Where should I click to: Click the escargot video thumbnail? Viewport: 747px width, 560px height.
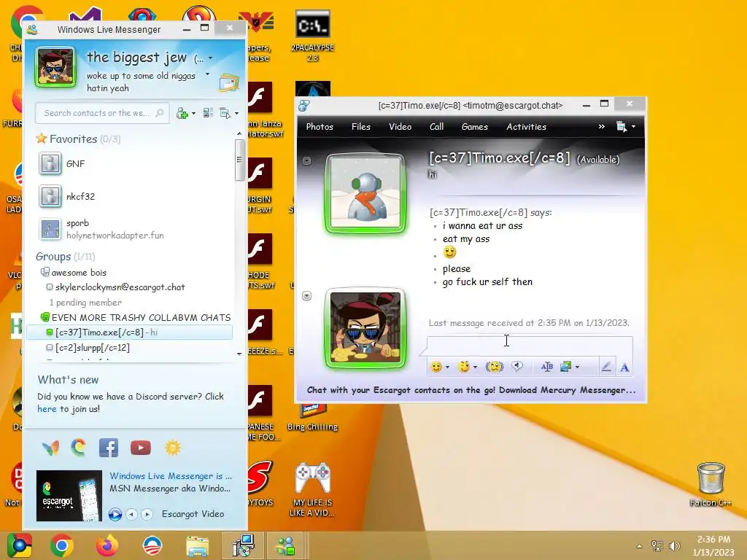tap(69, 495)
